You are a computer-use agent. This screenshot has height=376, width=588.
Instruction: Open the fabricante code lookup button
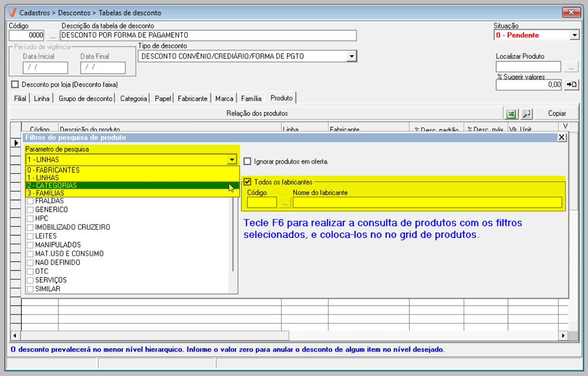[285, 203]
